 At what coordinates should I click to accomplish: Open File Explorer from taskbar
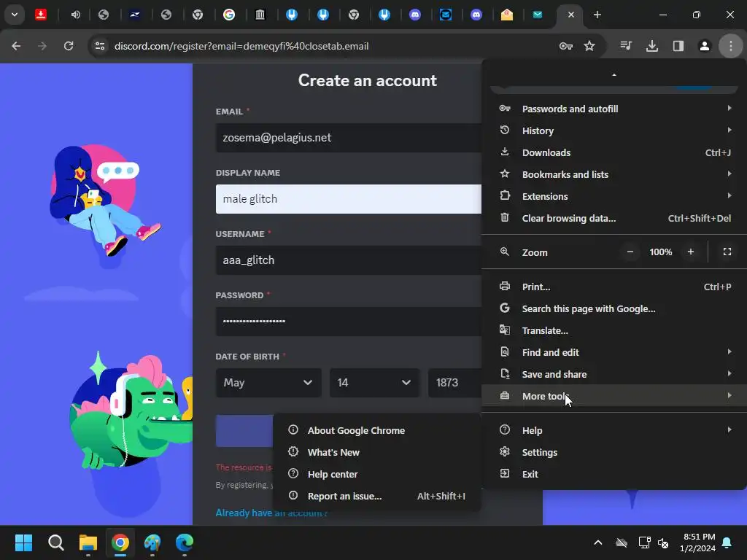88,542
